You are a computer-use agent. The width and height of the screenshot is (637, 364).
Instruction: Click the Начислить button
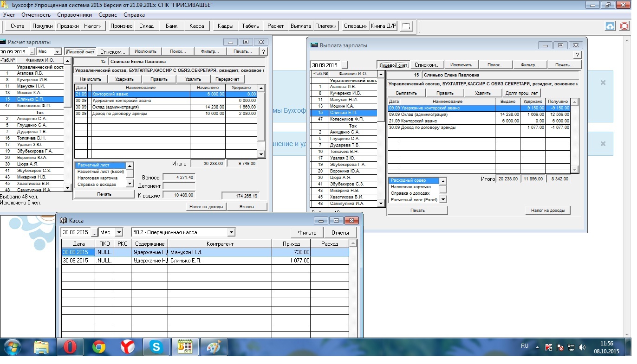pyautogui.click(x=91, y=79)
